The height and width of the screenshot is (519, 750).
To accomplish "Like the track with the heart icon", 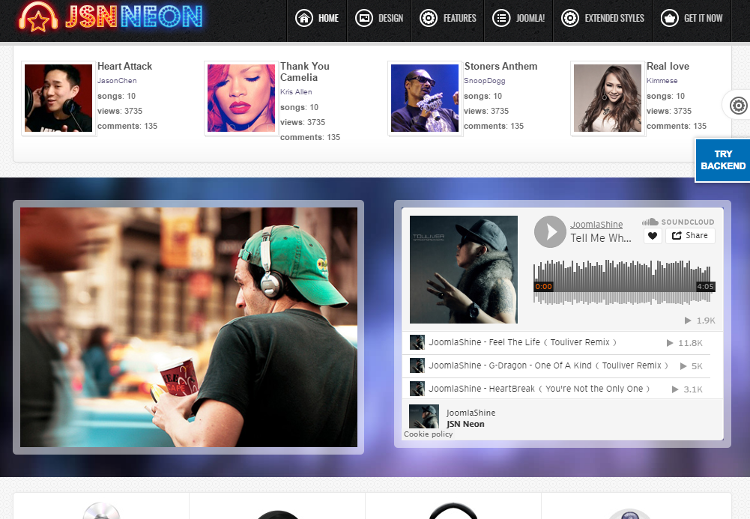I will 652,236.
